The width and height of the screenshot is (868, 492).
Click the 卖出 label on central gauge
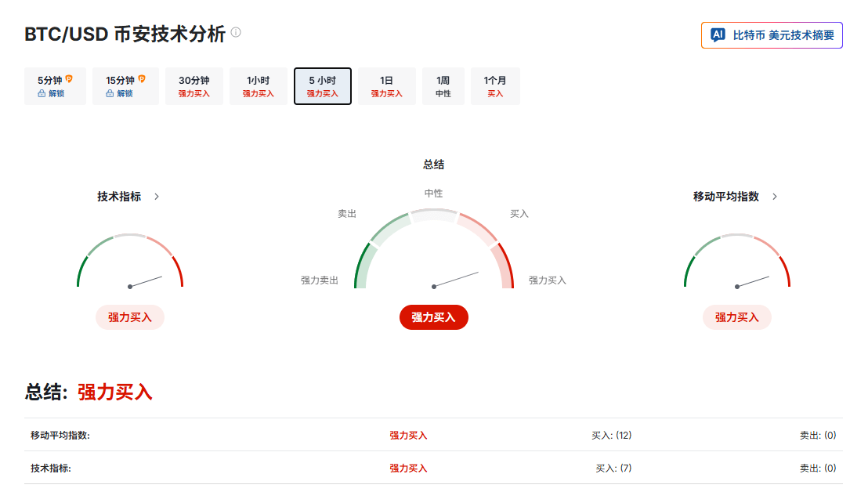pos(347,214)
